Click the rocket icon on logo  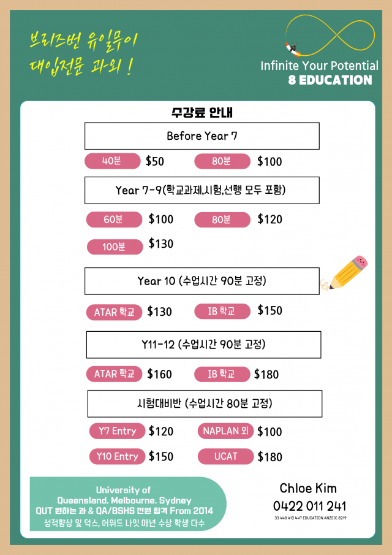pyautogui.click(x=293, y=49)
